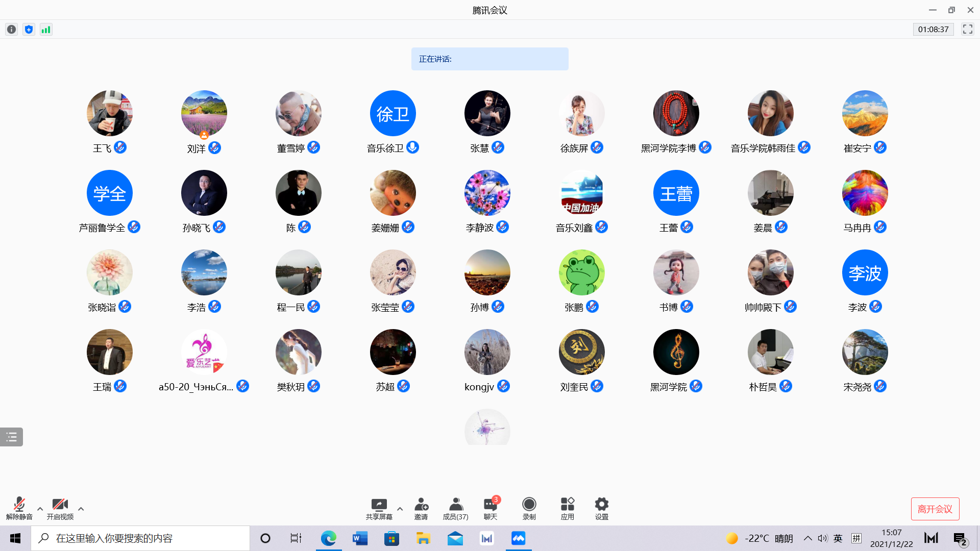Open the meeting info icon
This screenshot has width=980, height=551.
12,30
